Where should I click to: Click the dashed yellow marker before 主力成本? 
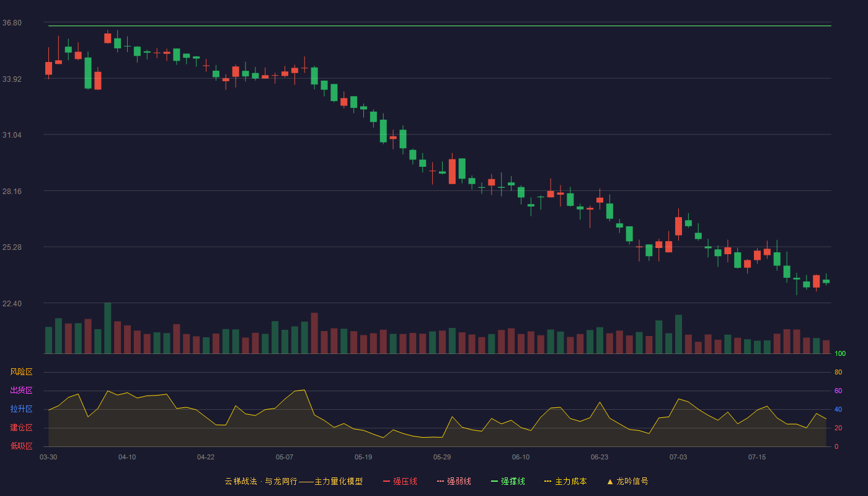point(547,481)
